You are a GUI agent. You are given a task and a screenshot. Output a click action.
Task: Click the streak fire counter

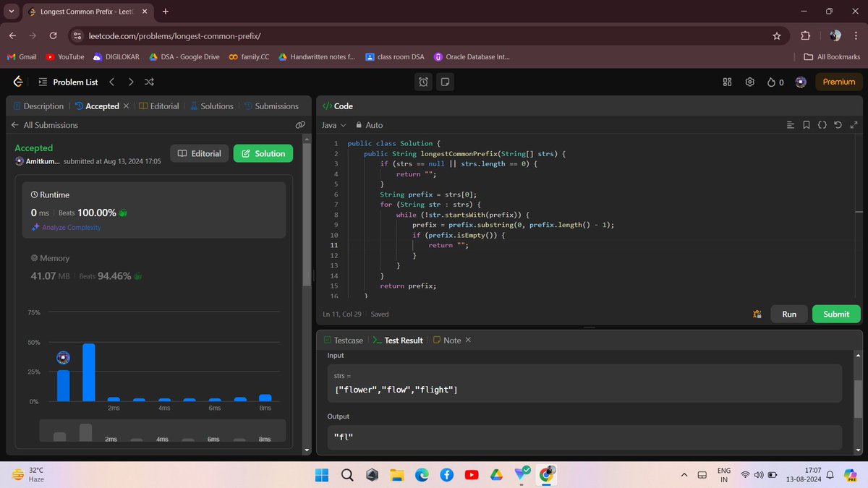pyautogui.click(x=775, y=82)
